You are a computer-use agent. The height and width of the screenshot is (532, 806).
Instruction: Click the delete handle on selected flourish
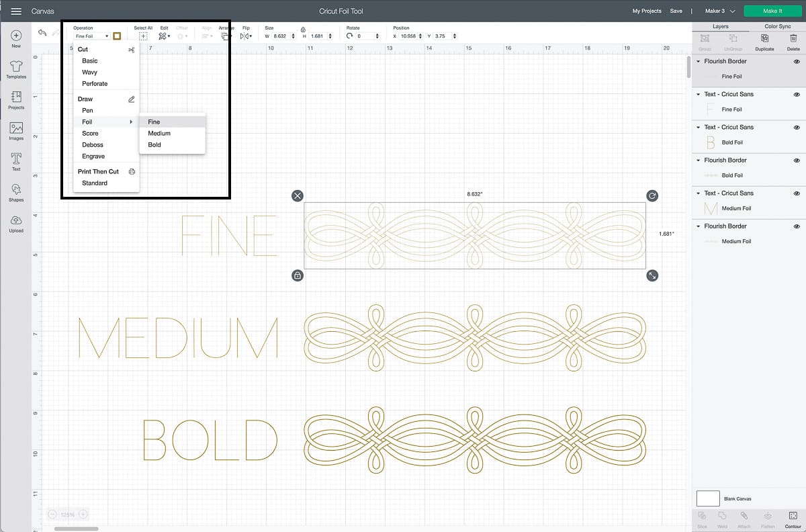click(x=298, y=195)
